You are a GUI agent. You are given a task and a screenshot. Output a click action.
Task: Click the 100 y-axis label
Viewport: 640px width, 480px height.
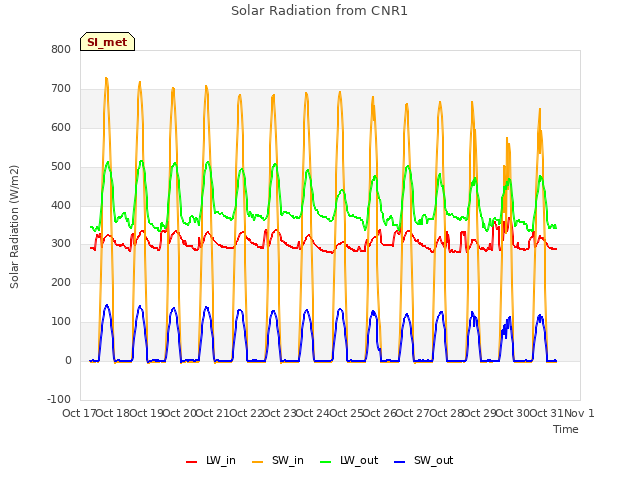[x=61, y=322]
